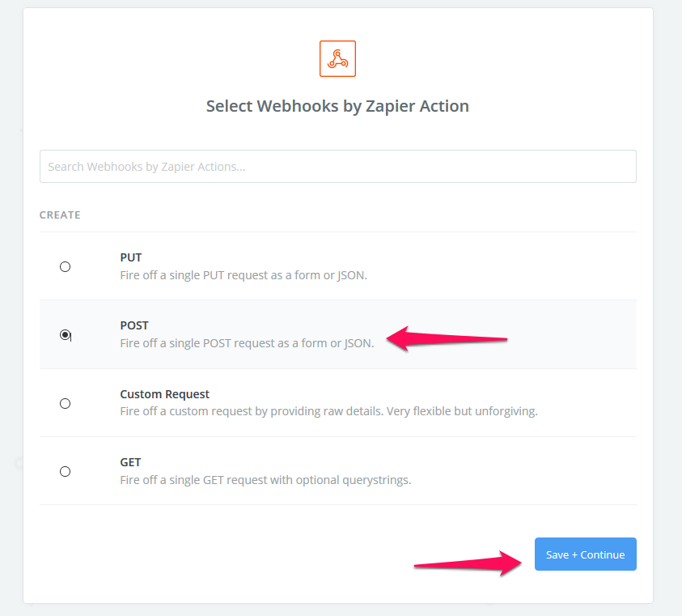Viewport: 682px width, 616px height.
Task: Click the red arrow beside Save + Continue
Action: (x=468, y=563)
